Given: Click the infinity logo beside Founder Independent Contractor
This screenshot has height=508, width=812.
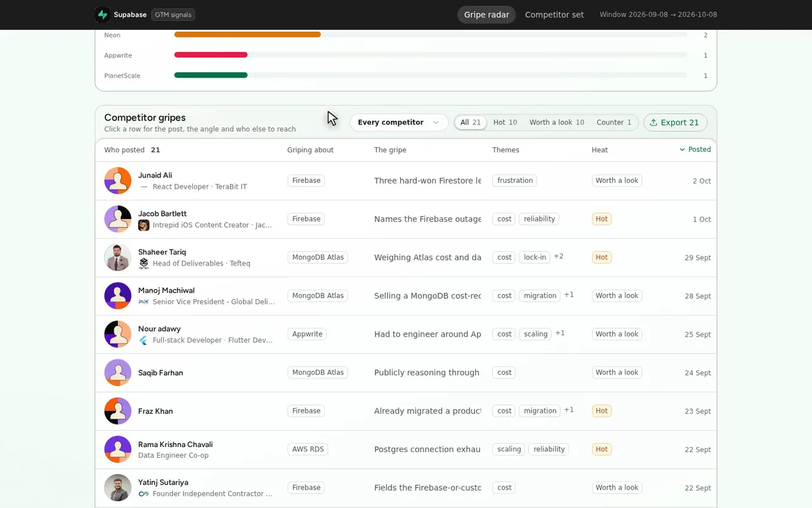Looking at the screenshot, I should click(143, 494).
